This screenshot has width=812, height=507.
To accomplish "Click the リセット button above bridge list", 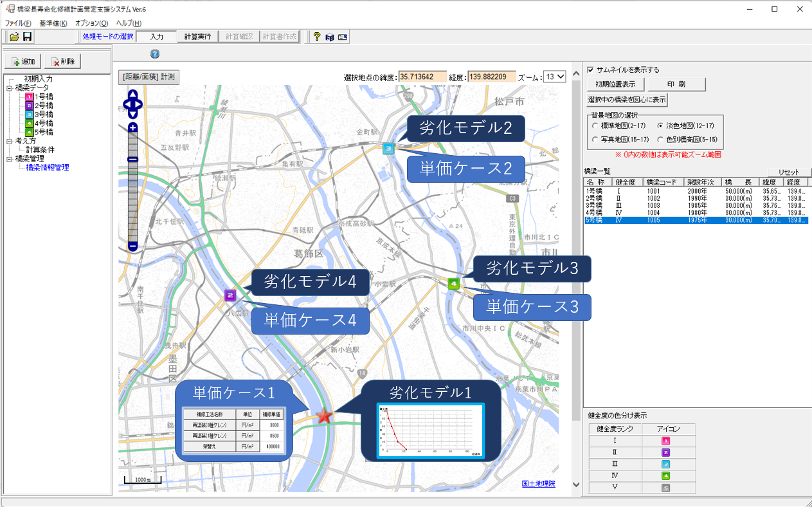I will tap(789, 172).
